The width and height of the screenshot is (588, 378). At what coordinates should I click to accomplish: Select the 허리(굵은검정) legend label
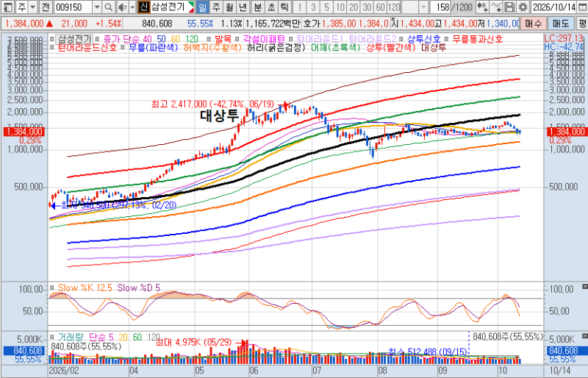tap(276, 48)
